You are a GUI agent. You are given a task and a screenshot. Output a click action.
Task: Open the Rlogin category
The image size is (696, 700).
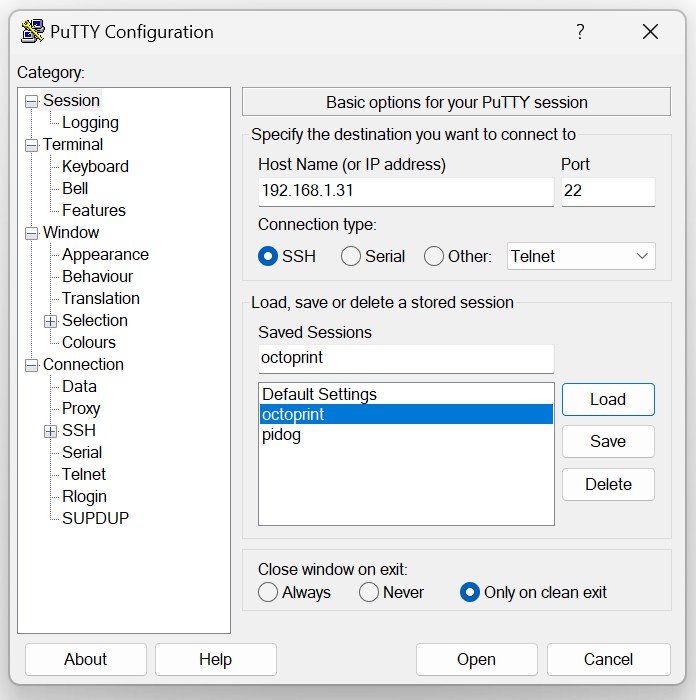(84, 496)
